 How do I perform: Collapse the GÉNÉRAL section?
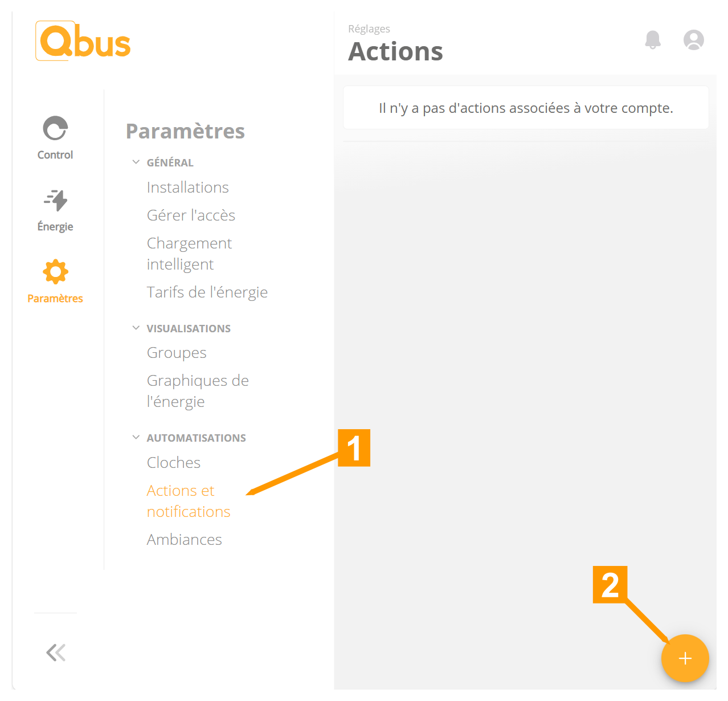tap(136, 161)
